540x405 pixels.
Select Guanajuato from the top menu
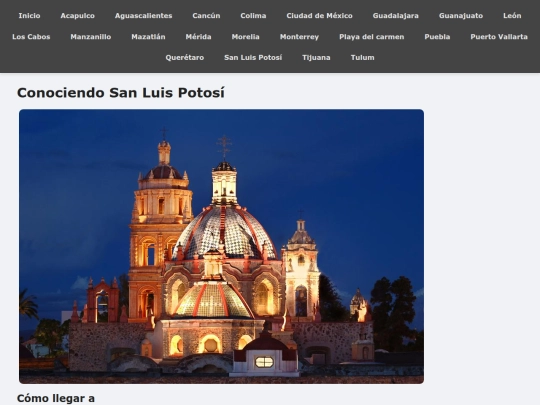coord(461,16)
